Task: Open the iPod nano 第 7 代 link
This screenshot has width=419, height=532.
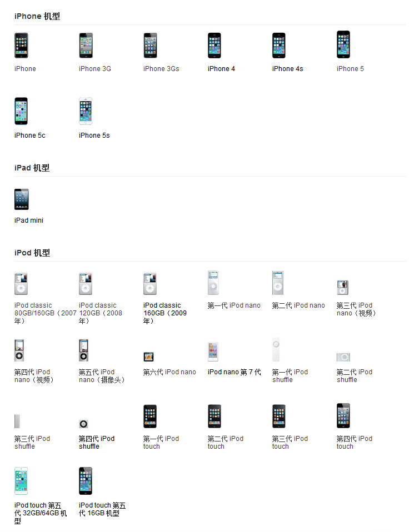Action: click(x=235, y=372)
